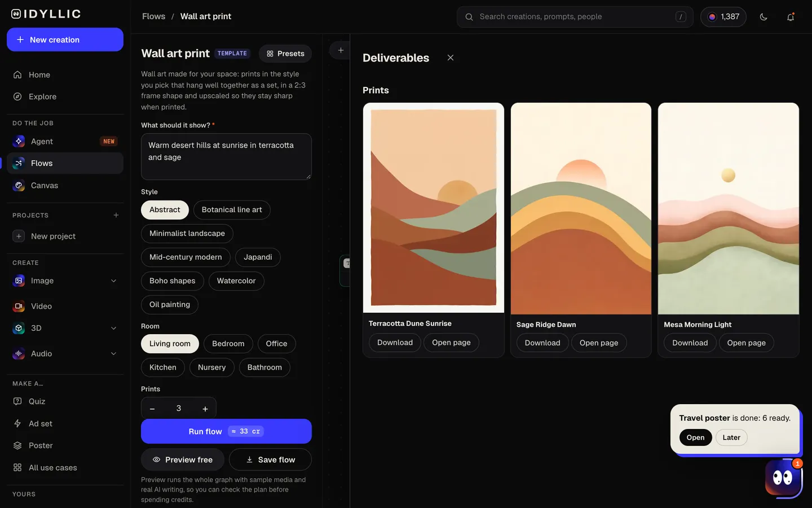Add a project with the plus icon
Viewport: 812px width, 508px height.
(x=116, y=215)
